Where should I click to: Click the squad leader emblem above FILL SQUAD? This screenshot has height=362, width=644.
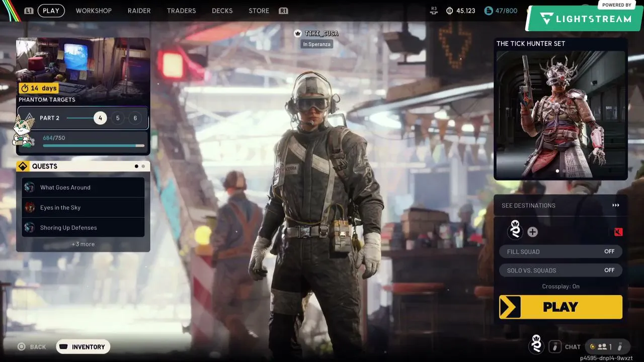tap(515, 230)
